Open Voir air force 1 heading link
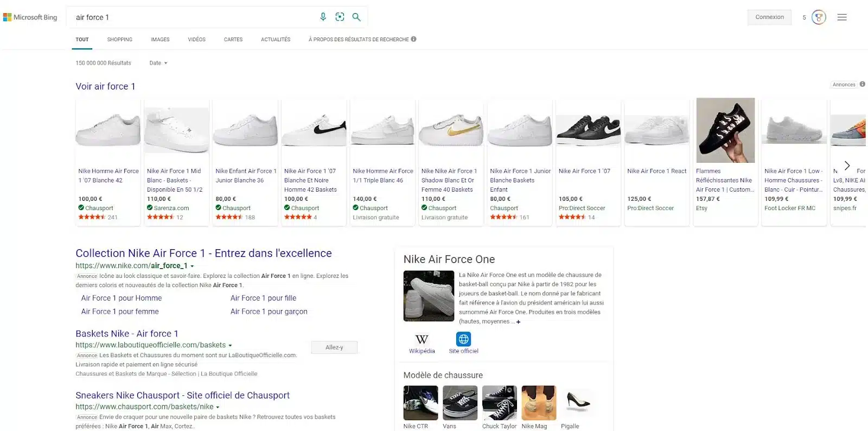This screenshot has height=431, width=868. pos(105,86)
